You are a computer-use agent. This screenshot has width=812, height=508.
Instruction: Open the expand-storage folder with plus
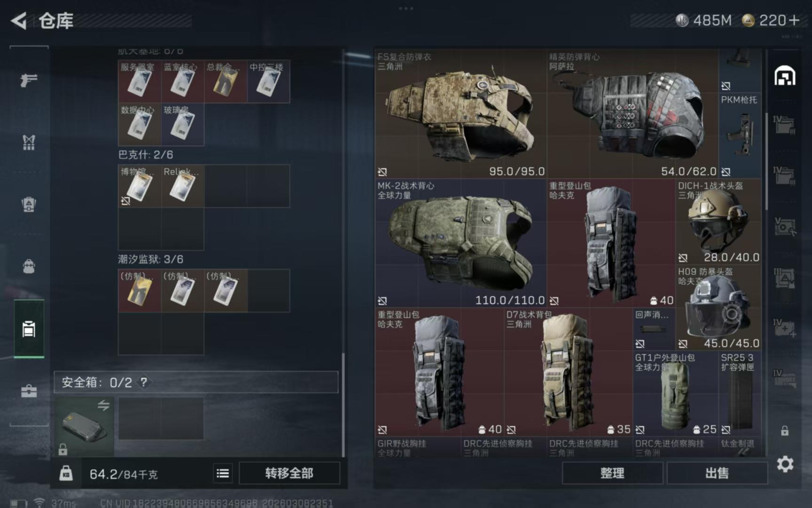click(x=784, y=327)
